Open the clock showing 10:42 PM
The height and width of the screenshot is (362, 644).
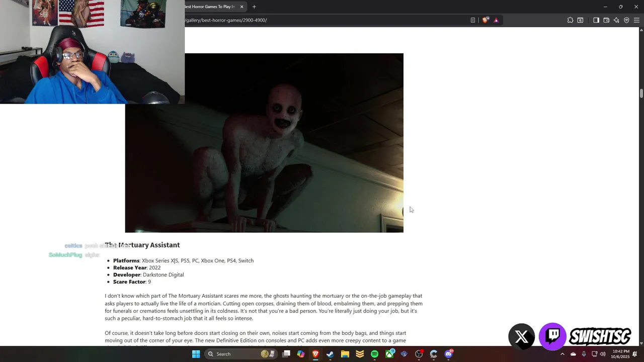pos(620,354)
